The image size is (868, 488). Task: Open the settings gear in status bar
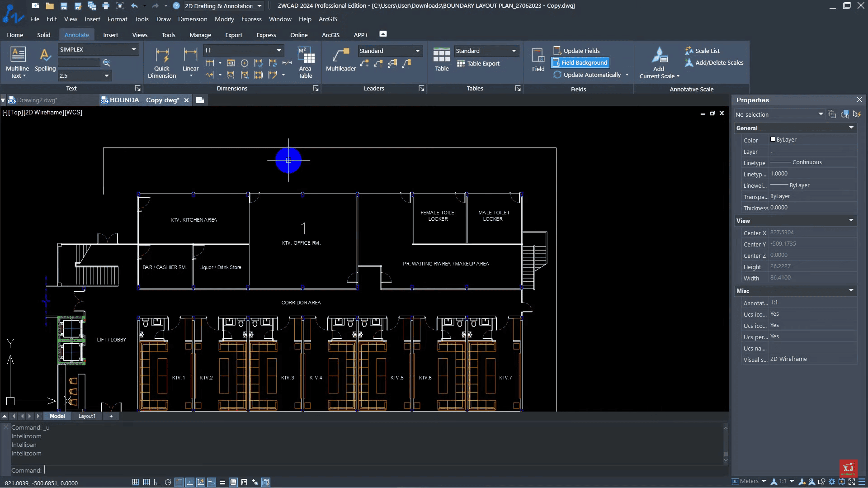832,482
